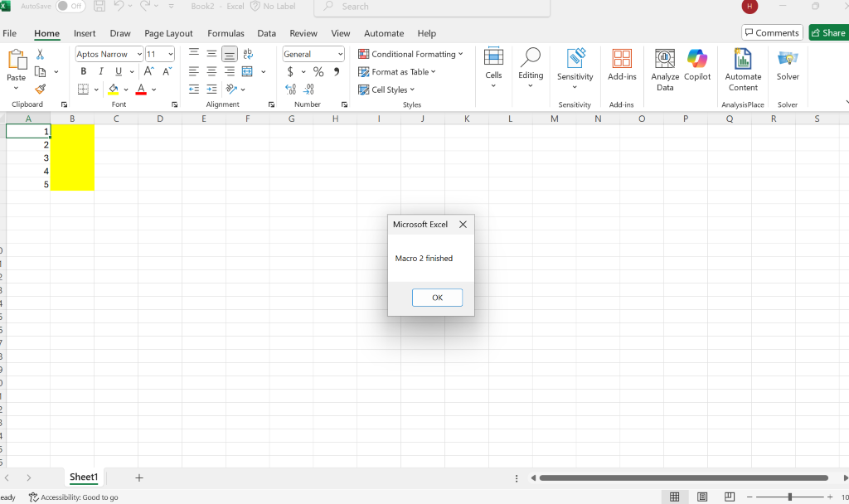Screen dimensions: 849x504
Task: Toggle Align Right
Action: (230, 71)
